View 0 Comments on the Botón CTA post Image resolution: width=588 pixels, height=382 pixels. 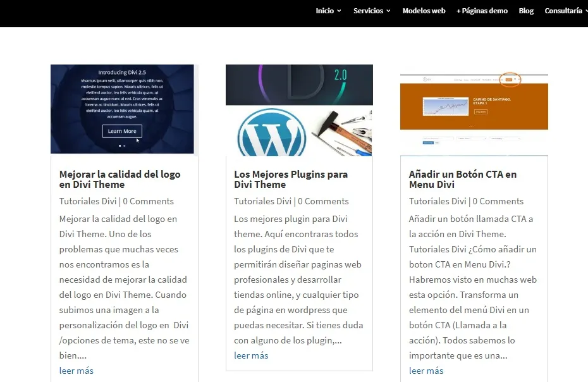498,201
